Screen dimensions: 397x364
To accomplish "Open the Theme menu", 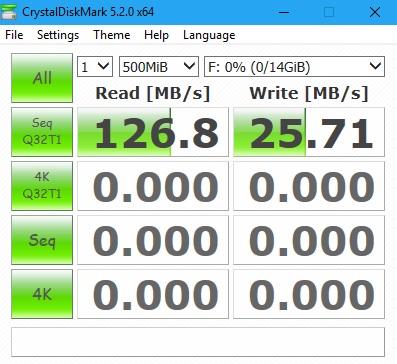I will (x=111, y=35).
